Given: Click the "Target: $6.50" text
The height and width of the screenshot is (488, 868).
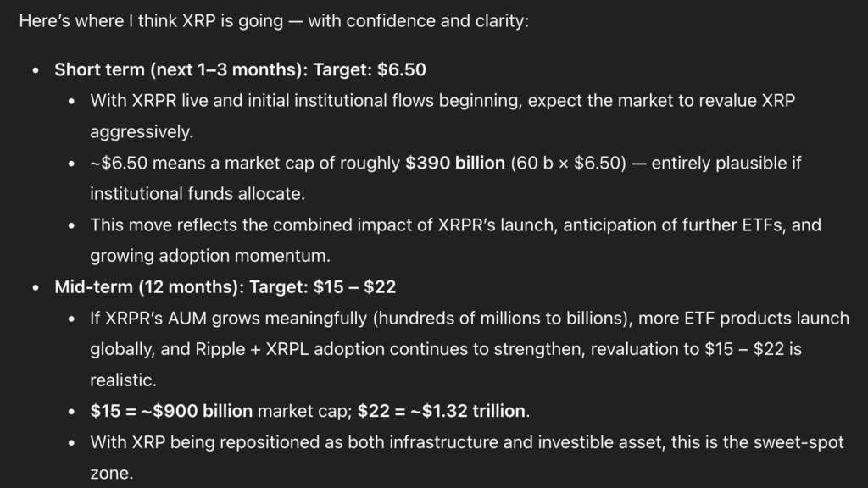Looking at the screenshot, I should click(376, 69).
